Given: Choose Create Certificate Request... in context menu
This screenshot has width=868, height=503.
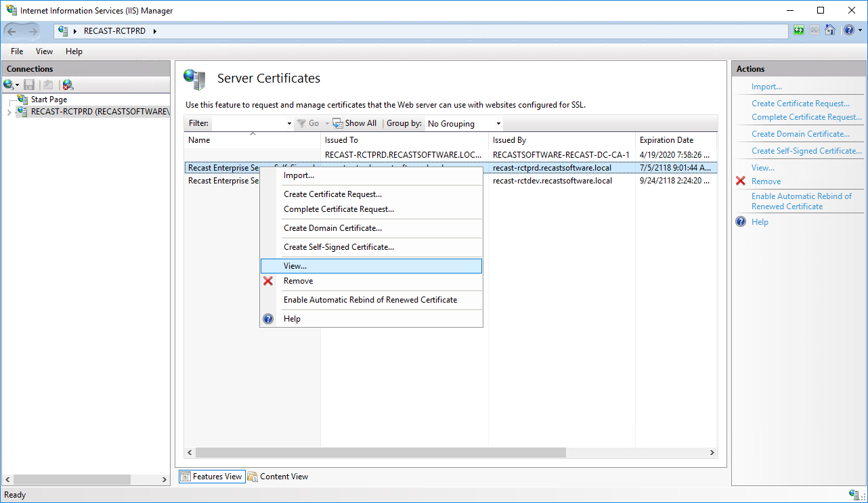Looking at the screenshot, I should (x=371, y=194).
